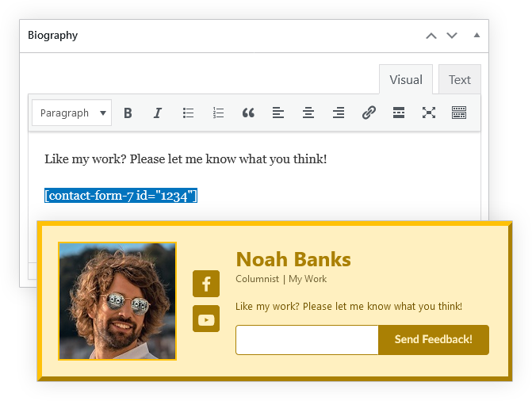Image resolution: width=532 pixels, height=401 pixels.
Task: Open the Paragraph format dropdown
Action: tap(71, 113)
